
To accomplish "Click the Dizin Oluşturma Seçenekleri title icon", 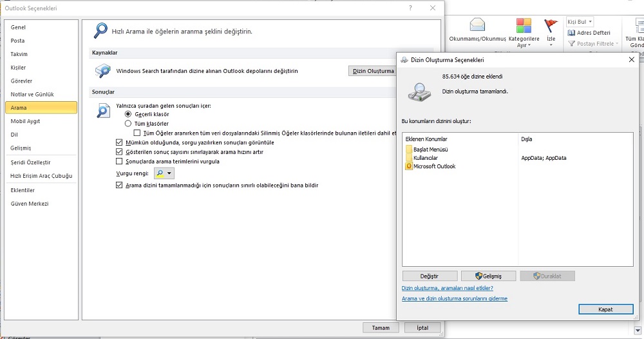I will click(404, 60).
